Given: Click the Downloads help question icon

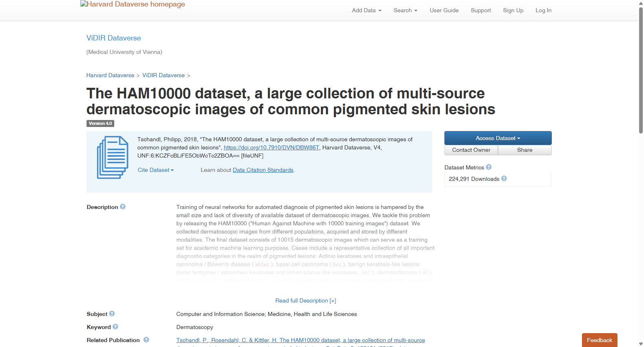Looking at the screenshot, I should pos(504,179).
